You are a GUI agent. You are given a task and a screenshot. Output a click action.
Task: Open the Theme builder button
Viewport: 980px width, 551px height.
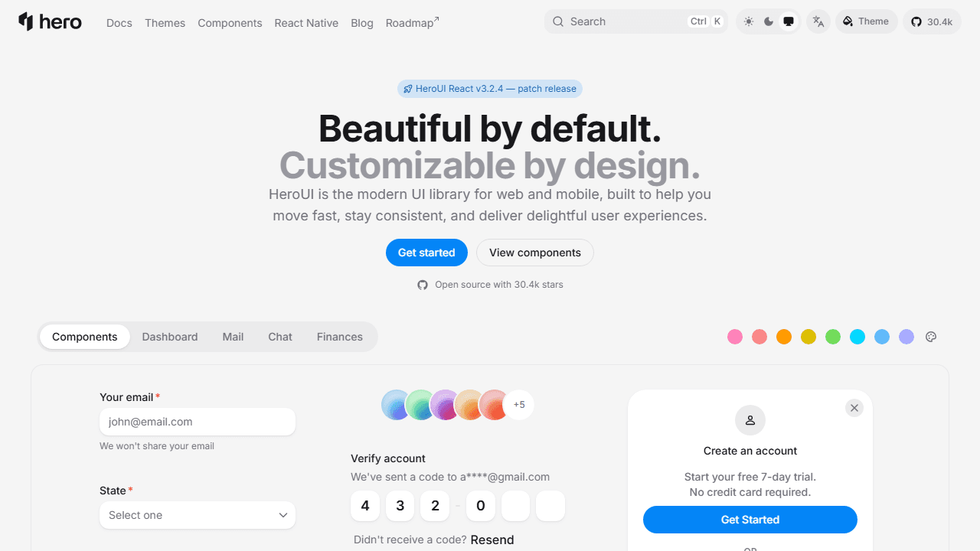coord(866,21)
